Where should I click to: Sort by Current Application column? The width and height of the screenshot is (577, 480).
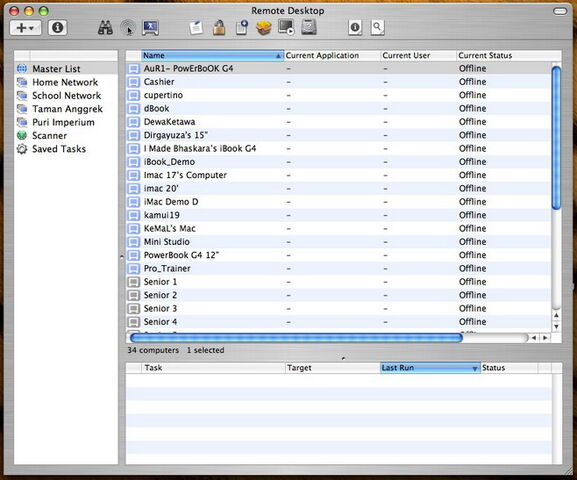pos(332,56)
